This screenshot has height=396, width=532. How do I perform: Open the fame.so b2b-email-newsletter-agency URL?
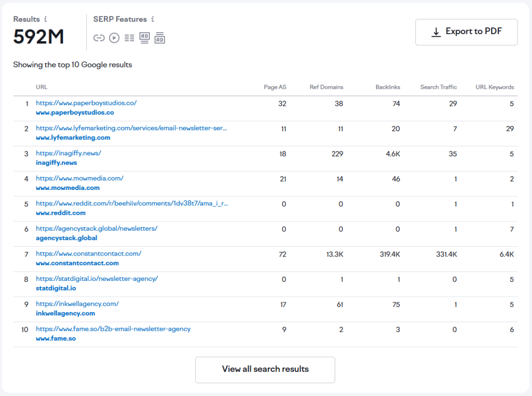[113, 329]
